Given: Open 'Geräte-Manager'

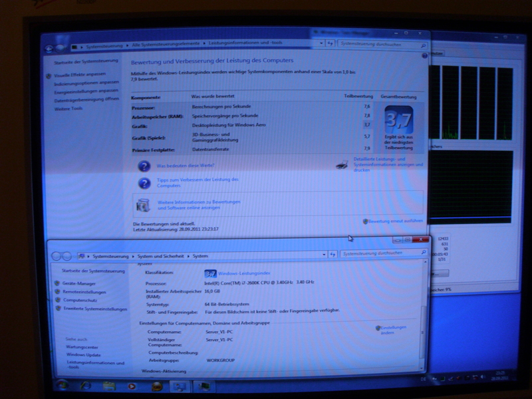Looking at the screenshot, I should pyautogui.click(x=78, y=283).
